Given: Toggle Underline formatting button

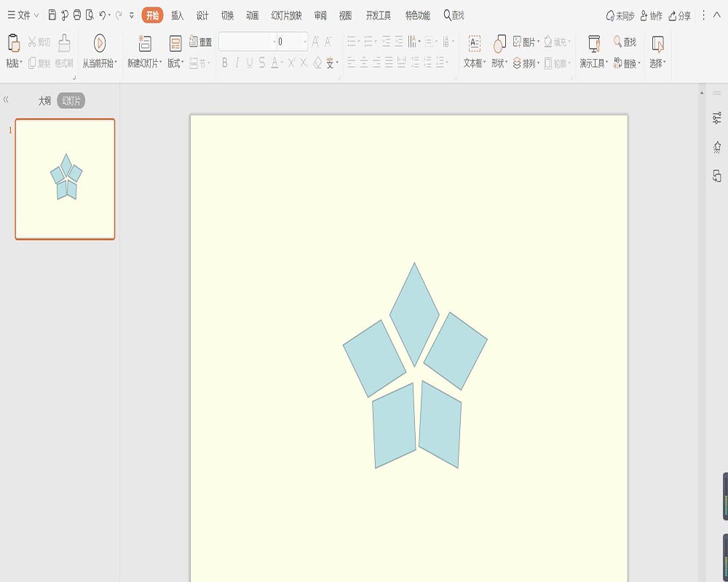Looking at the screenshot, I should 250,63.
